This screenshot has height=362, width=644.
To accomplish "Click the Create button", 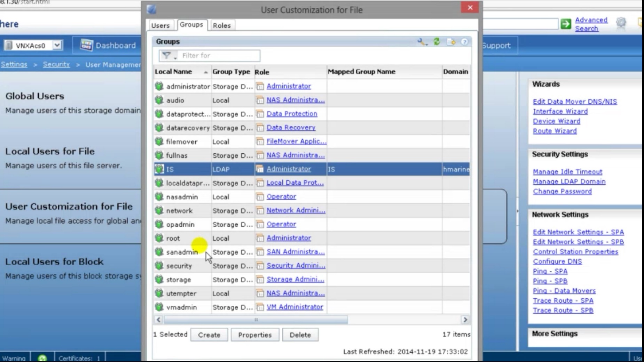I will [209, 335].
